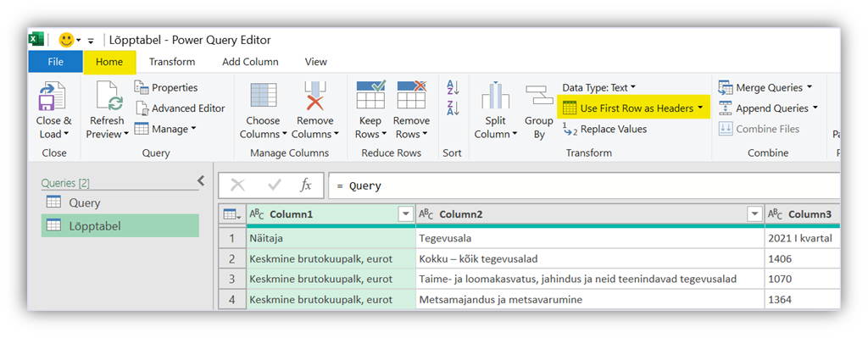Click the Combine Files button
This screenshot has width=868, height=338.
(759, 129)
